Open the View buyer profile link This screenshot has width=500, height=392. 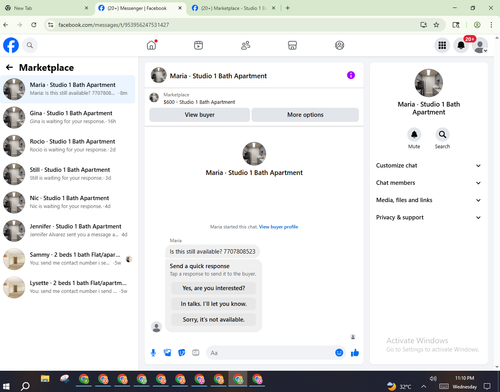[x=278, y=227]
